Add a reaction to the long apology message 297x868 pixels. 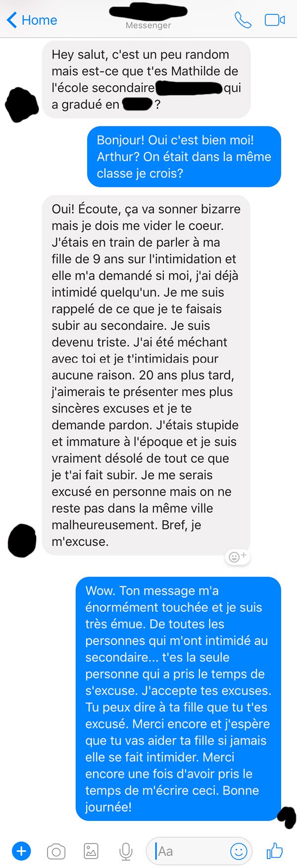(x=237, y=557)
